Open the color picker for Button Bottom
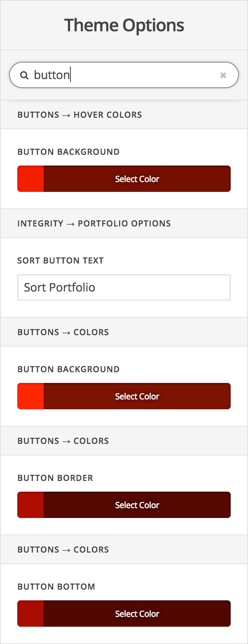Image resolution: width=248 pixels, height=644 pixels. pos(137,613)
